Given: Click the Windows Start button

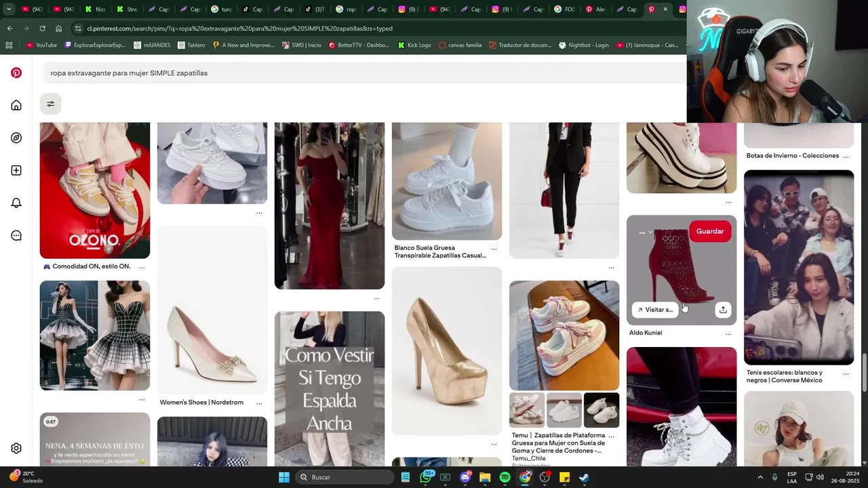Looking at the screenshot, I should [284, 477].
